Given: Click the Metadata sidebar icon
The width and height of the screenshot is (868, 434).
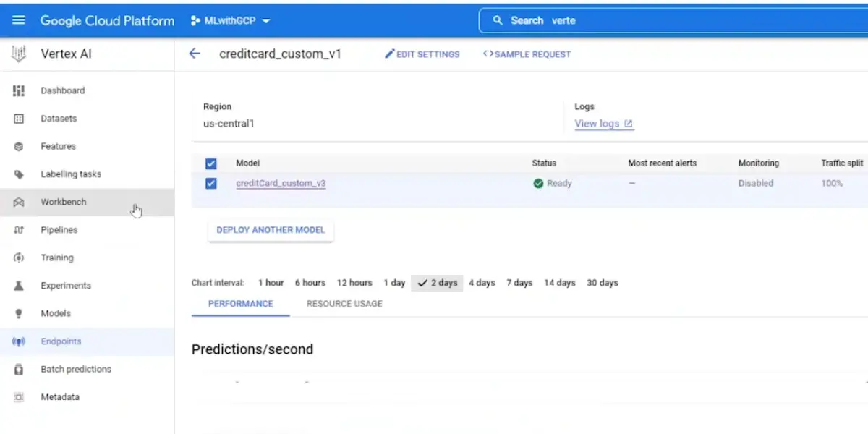Looking at the screenshot, I should point(19,397).
